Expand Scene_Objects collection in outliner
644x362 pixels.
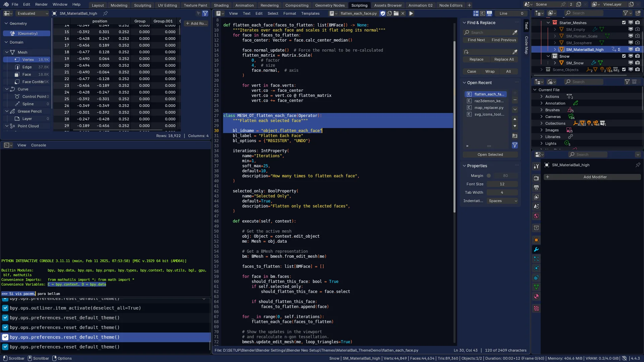point(541,70)
